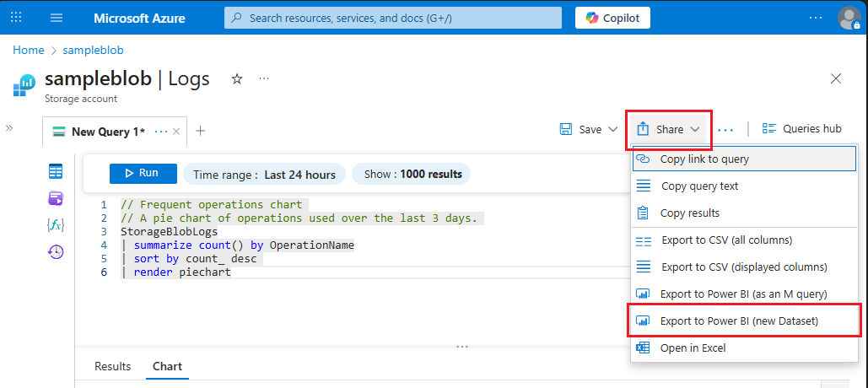Click the link icon beside Copy link to query
Screen dimensions: 868x388
pos(643,159)
